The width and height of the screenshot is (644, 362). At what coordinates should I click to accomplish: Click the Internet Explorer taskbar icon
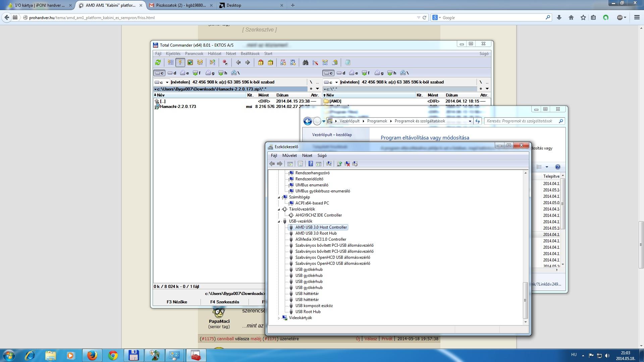(30, 355)
